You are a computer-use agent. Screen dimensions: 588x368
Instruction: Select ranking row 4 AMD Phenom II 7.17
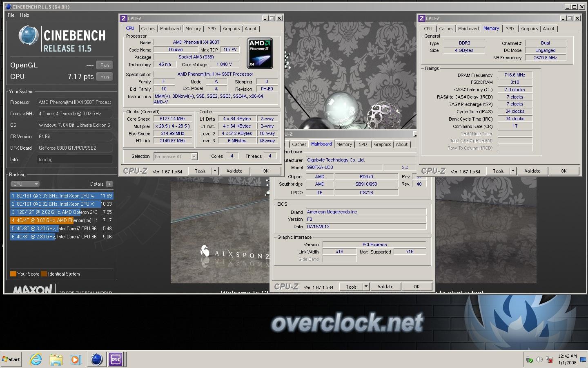click(x=61, y=220)
